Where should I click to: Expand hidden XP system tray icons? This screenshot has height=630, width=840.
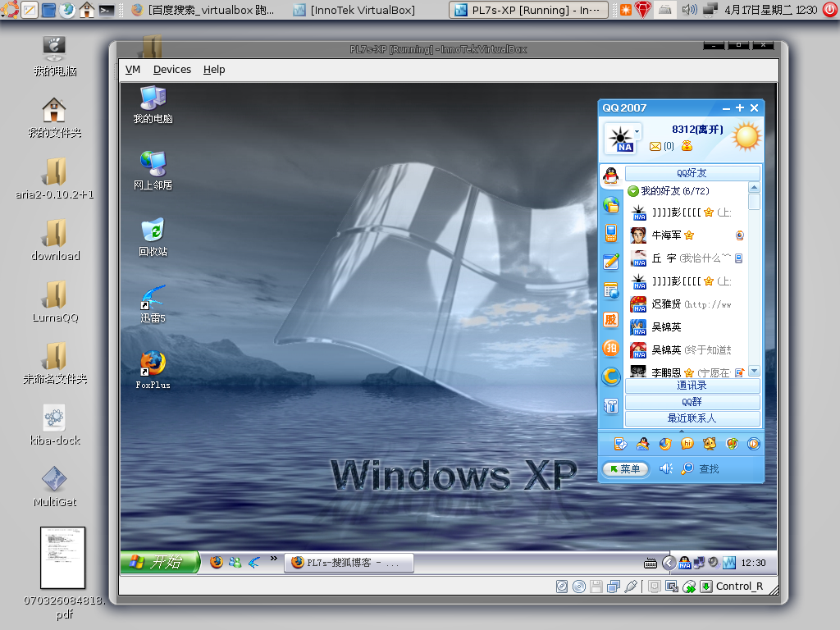tap(669, 563)
